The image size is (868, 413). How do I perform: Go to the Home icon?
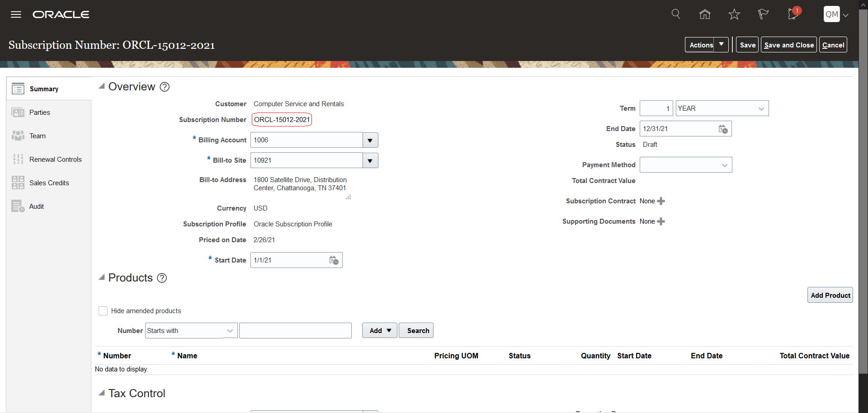[x=705, y=14]
